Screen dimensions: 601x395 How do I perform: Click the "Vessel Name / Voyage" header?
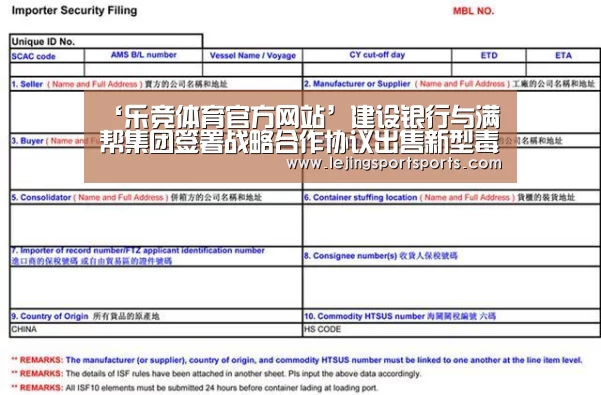click(253, 56)
